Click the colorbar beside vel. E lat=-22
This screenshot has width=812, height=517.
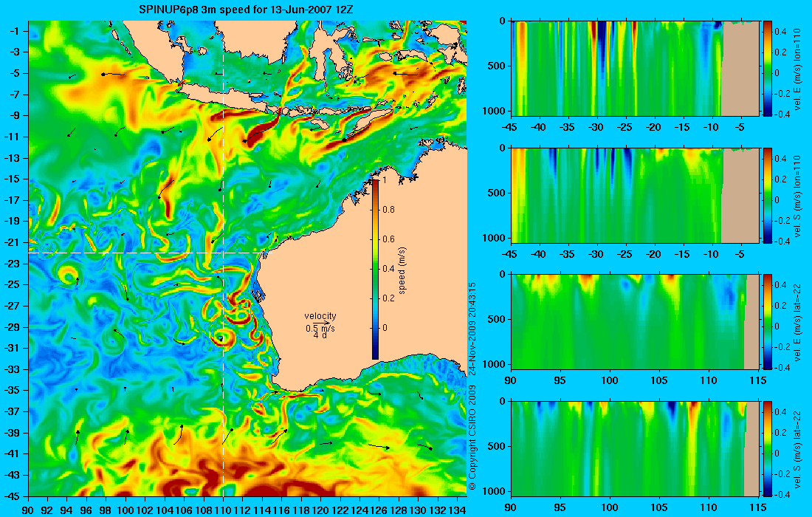point(768,322)
